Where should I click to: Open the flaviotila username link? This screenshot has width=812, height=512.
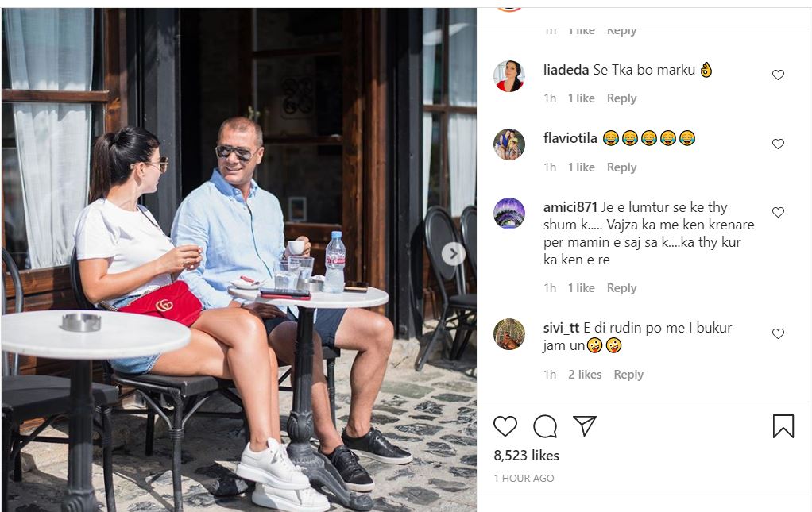pyautogui.click(x=570, y=138)
